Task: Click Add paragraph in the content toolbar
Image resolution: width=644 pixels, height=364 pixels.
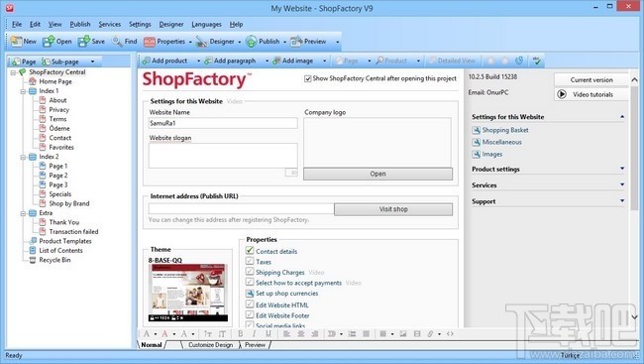Action: point(230,61)
